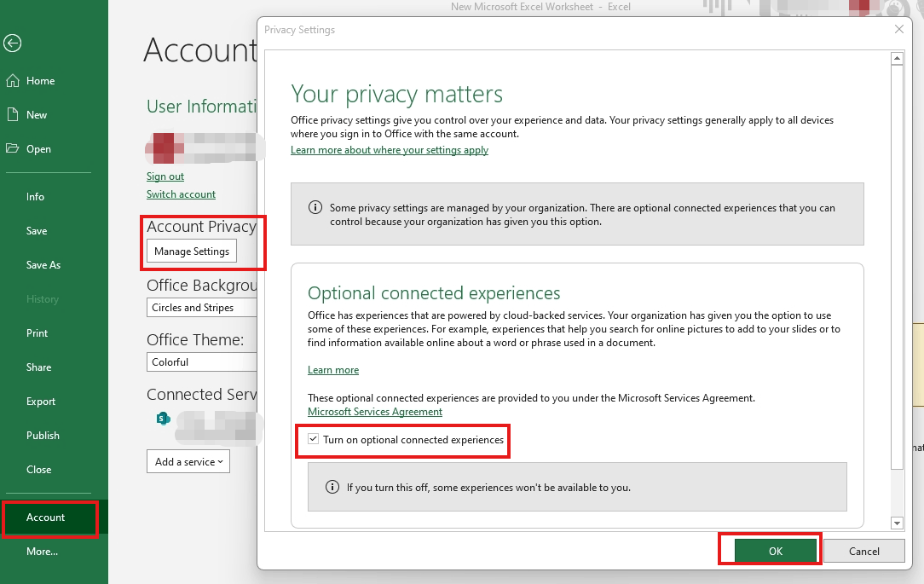924x584 pixels.
Task: Click the If you turn this off notice text
Action: [x=488, y=488]
